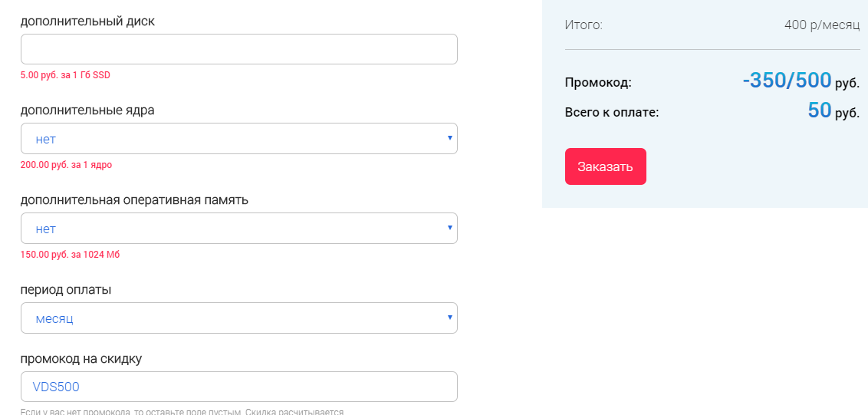Select the "дополнительная оперативная память" label text
868x415 pixels.
tap(134, 200)
